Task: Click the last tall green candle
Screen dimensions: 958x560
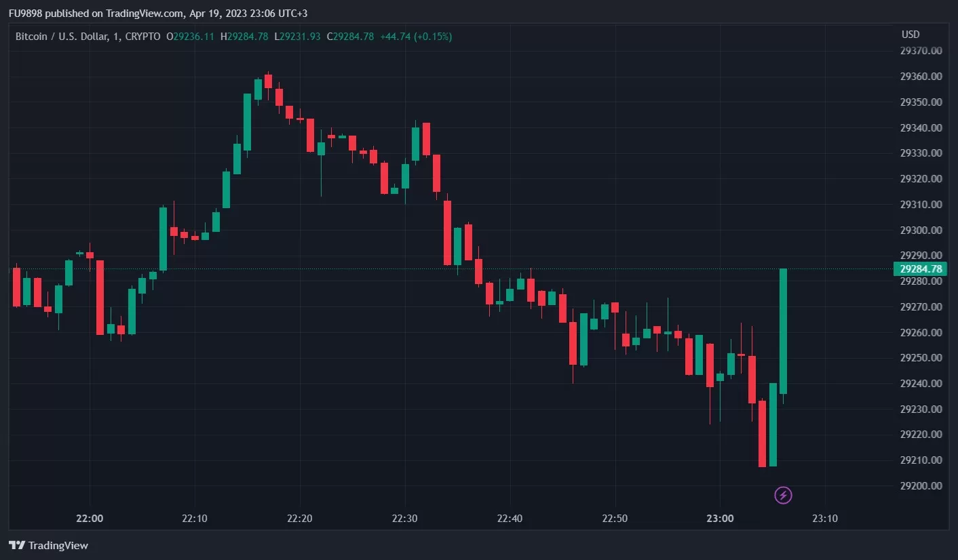Action: (x=783, y=331)
